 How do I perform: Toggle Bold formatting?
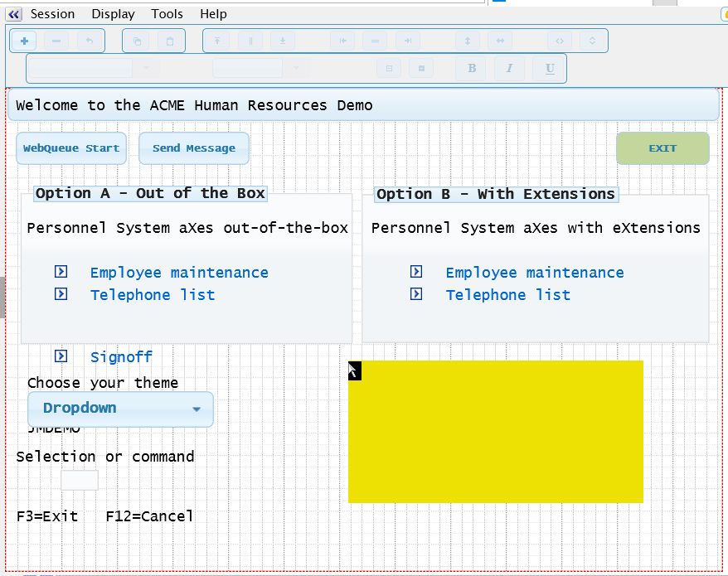click(x=472, y=69)
